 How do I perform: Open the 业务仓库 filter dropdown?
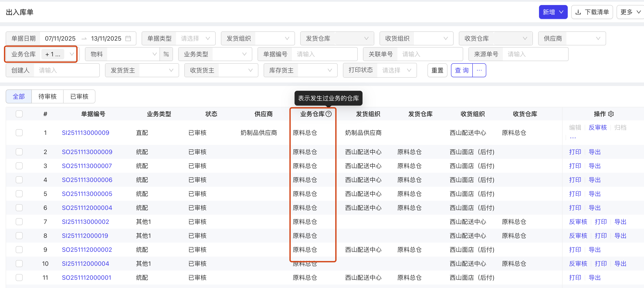click(x=71, y=54)
